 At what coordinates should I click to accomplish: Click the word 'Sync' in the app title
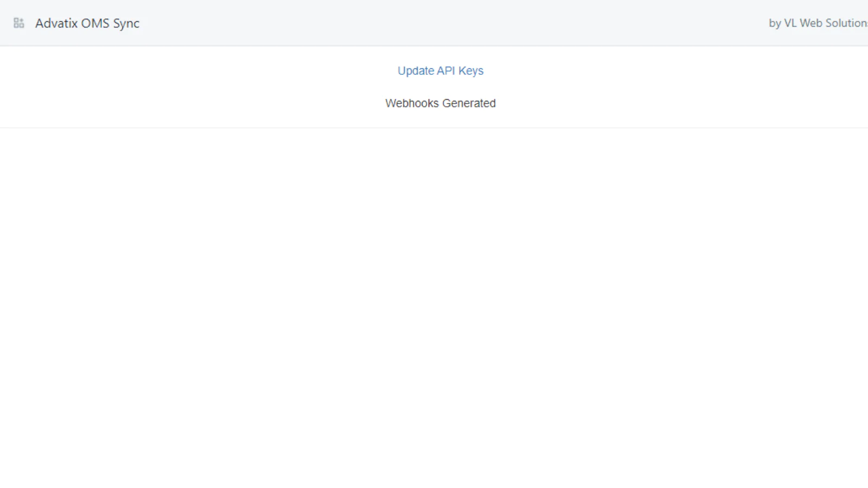click(126, 23)
